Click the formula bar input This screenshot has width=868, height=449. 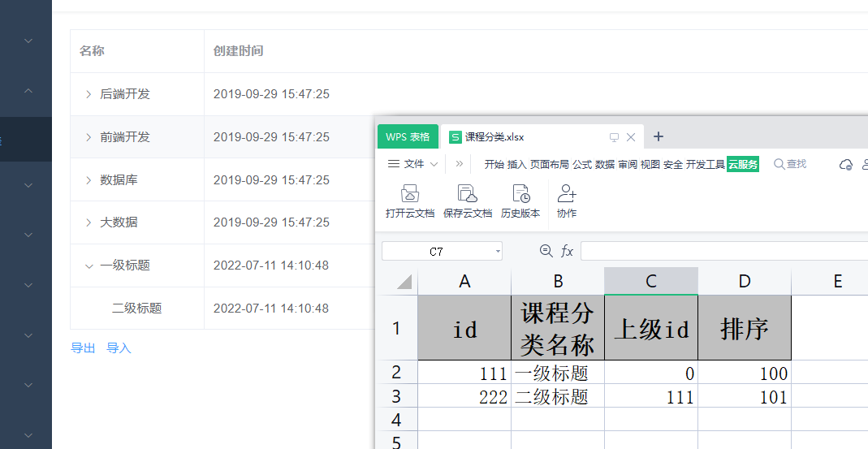pyautogui.click(x=724, y=252)
